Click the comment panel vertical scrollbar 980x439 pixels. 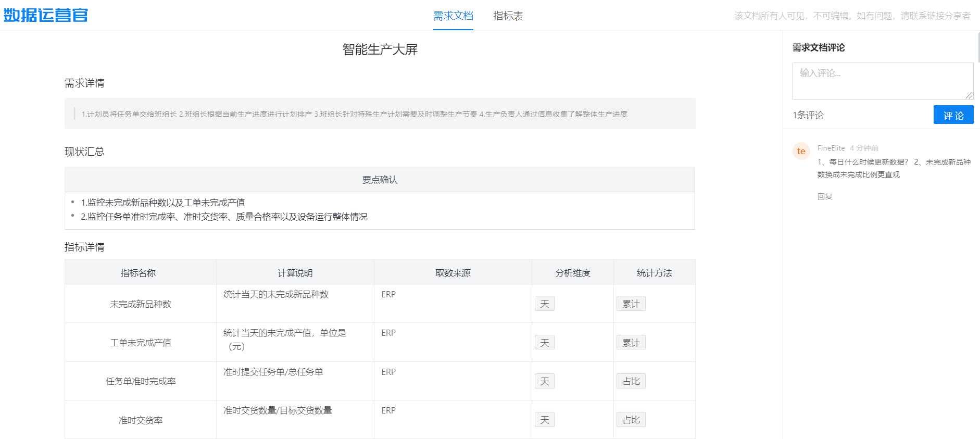pyautogui.click(x=978, y=48)
